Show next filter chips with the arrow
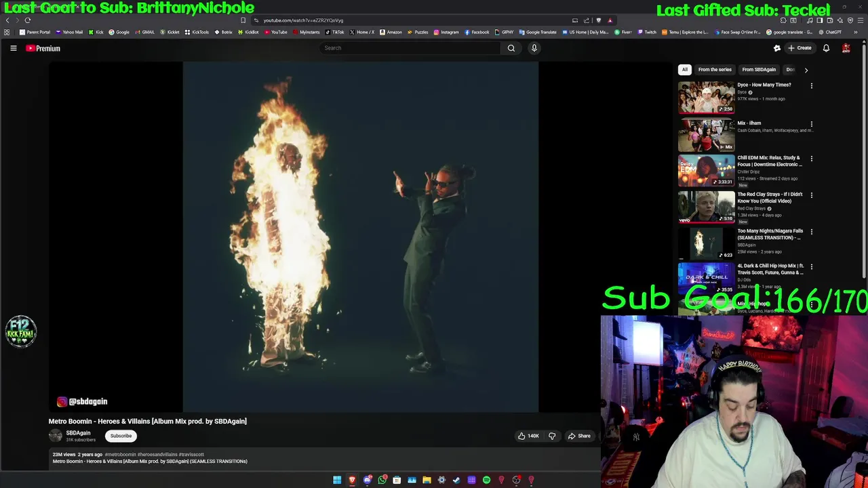The image size is (868, 488). click(x=806, y=70)
